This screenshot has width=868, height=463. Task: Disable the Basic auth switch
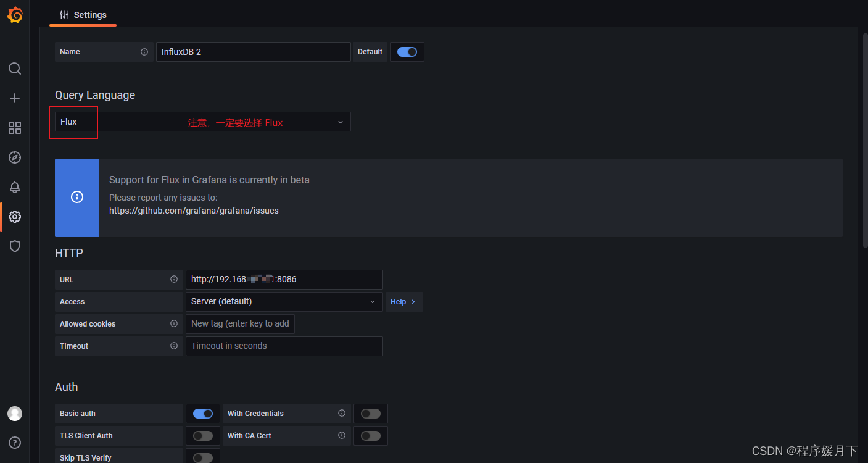[203, 414]
